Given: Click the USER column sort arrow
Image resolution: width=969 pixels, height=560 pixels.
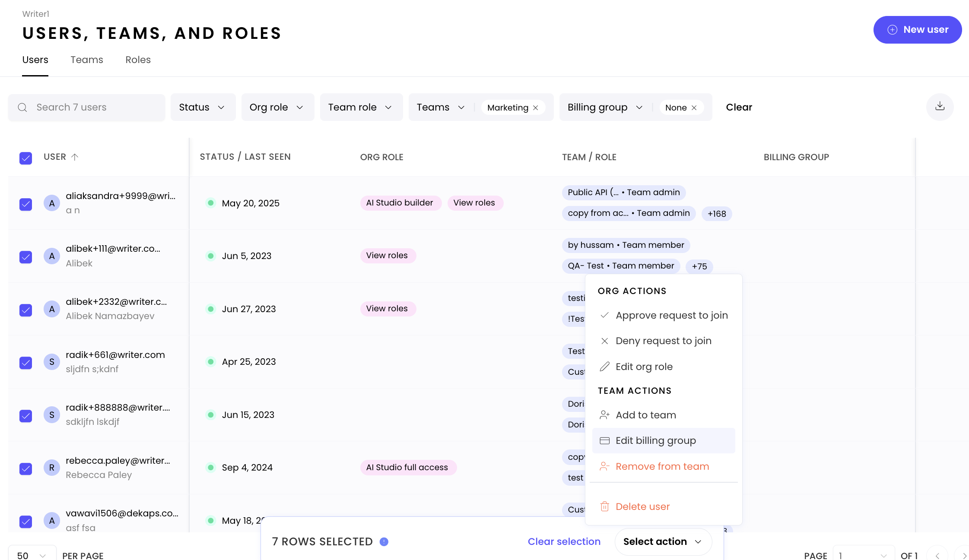Looking at the screenshot, I should [75, 157].
